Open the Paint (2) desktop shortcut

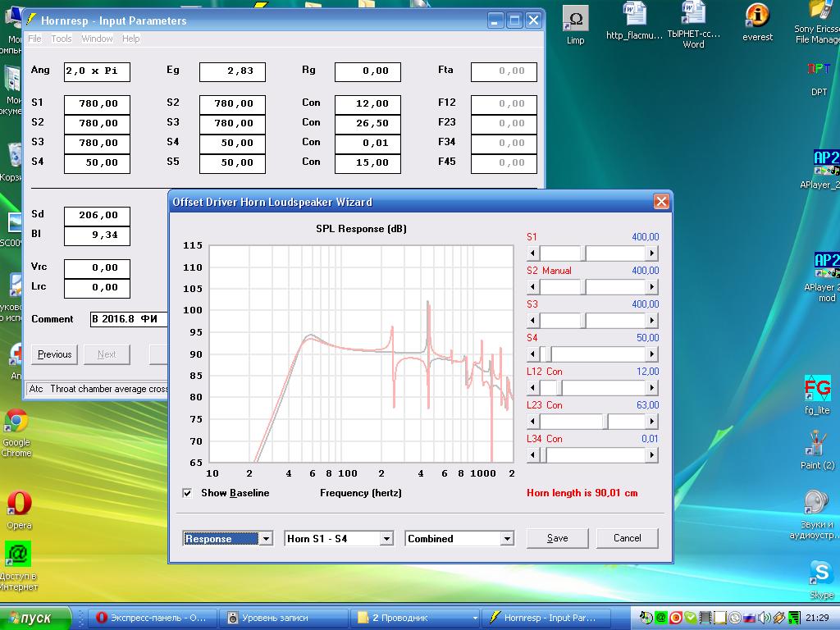pos(817,444)
